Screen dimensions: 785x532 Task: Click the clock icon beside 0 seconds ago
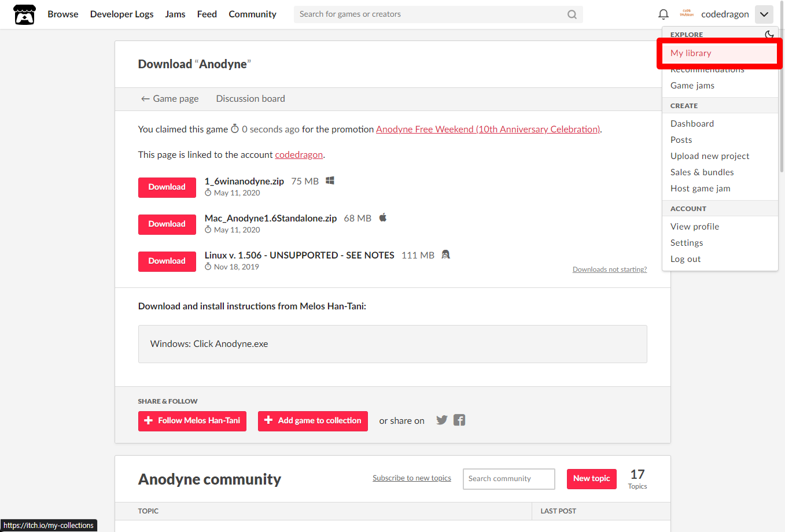[x=235, y=129]
